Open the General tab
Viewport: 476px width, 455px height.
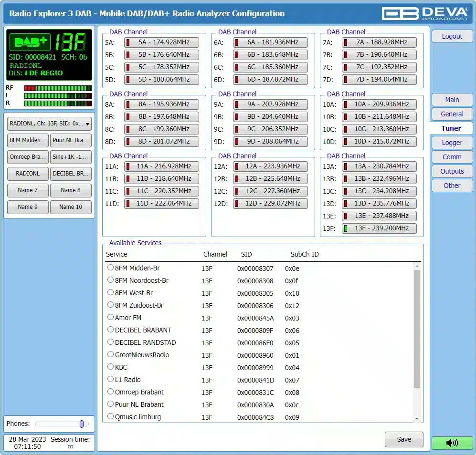point(452,114)
